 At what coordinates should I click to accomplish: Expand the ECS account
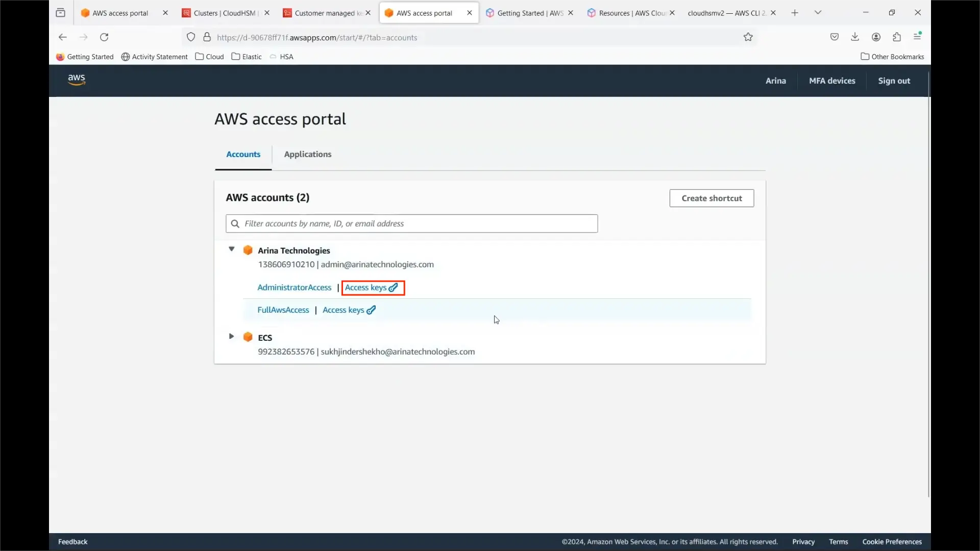[x=231, y=337]
